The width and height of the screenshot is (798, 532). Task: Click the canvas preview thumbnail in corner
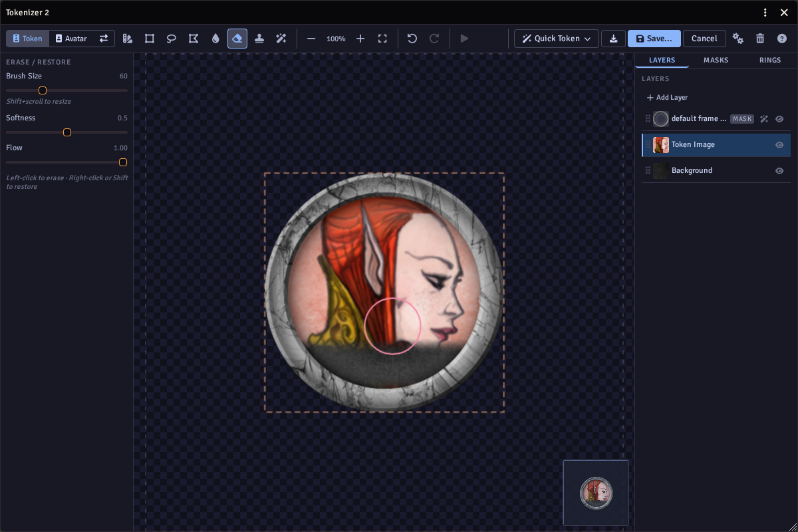tap(596, 493)
